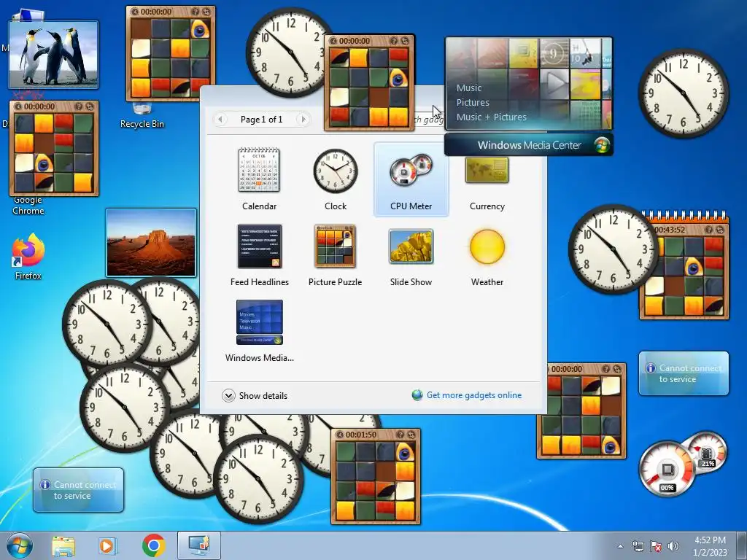The height and width of the screenshot is (560, 747).
Task: Click the penguins slide show gadget
Action: tap(53, 55)
